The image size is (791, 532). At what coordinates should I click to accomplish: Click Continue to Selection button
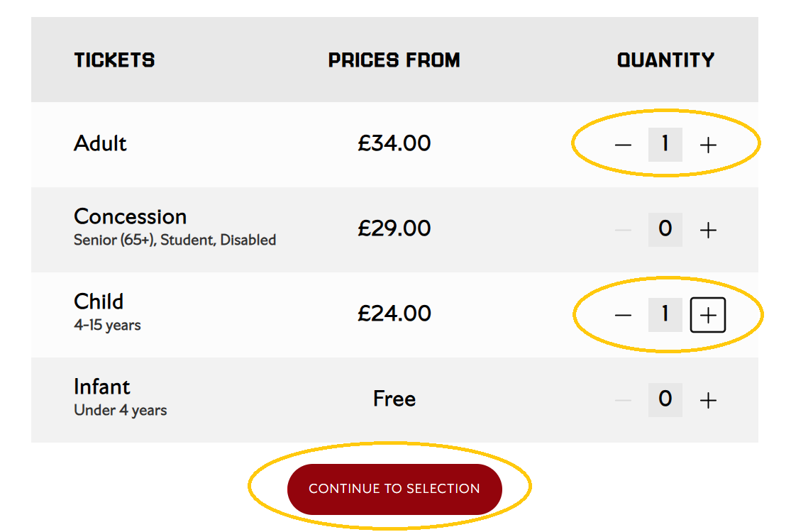pos(394,489)
